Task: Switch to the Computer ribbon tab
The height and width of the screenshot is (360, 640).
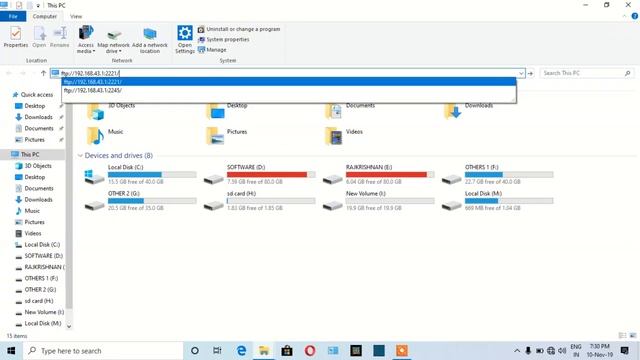Action: coord(44,16)
